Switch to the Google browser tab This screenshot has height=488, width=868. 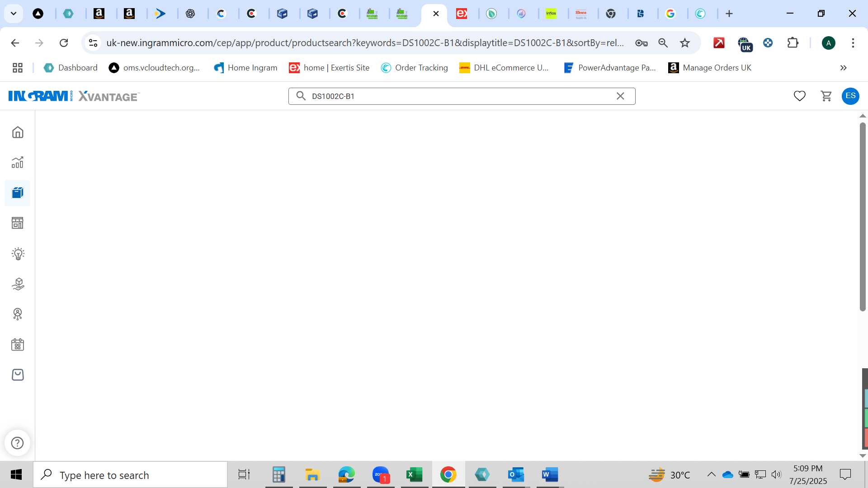[x=670, y=14]
